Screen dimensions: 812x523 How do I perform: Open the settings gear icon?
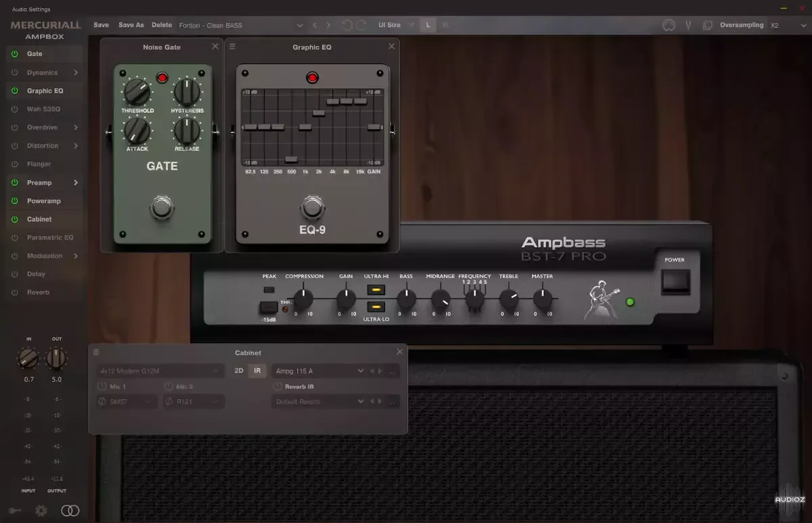41,511
